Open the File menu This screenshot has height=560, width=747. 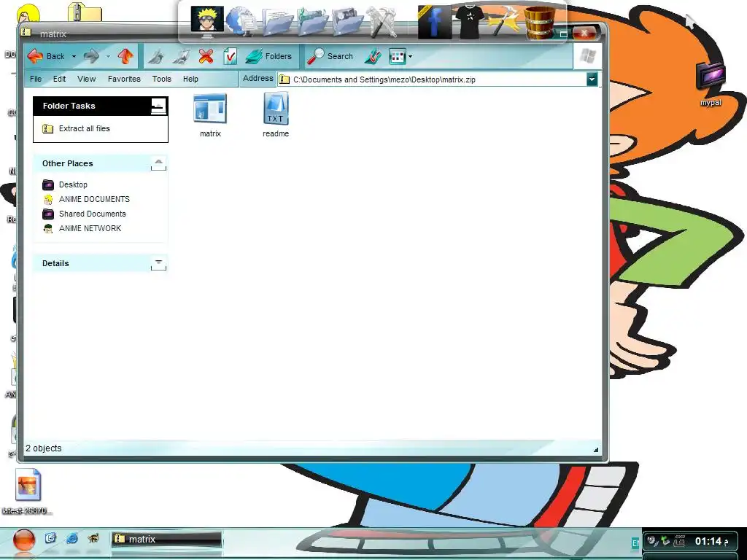36,79
